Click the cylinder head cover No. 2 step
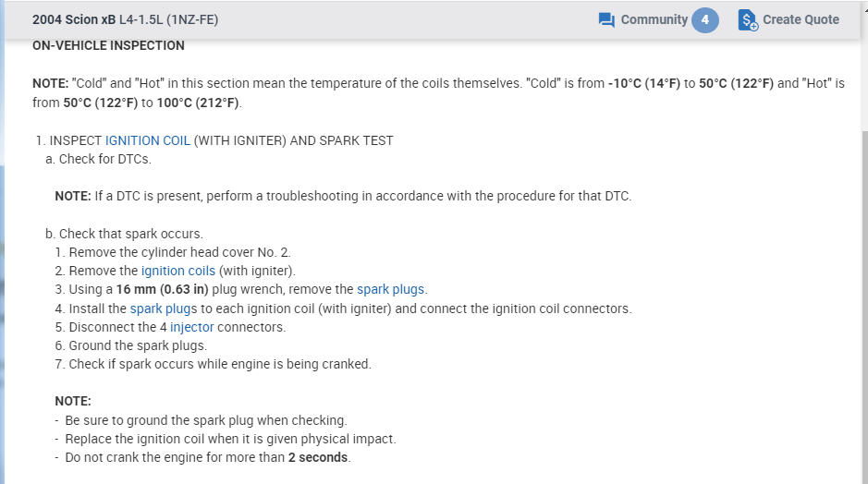The image size is (868, 484). [x=180, y=252]
